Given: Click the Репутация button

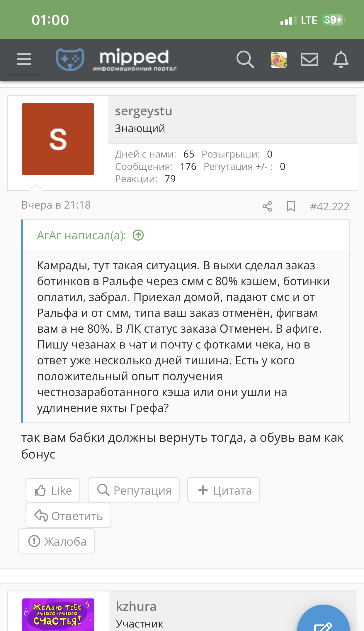Looking at the screenshot, I should (x=134, y=490).
